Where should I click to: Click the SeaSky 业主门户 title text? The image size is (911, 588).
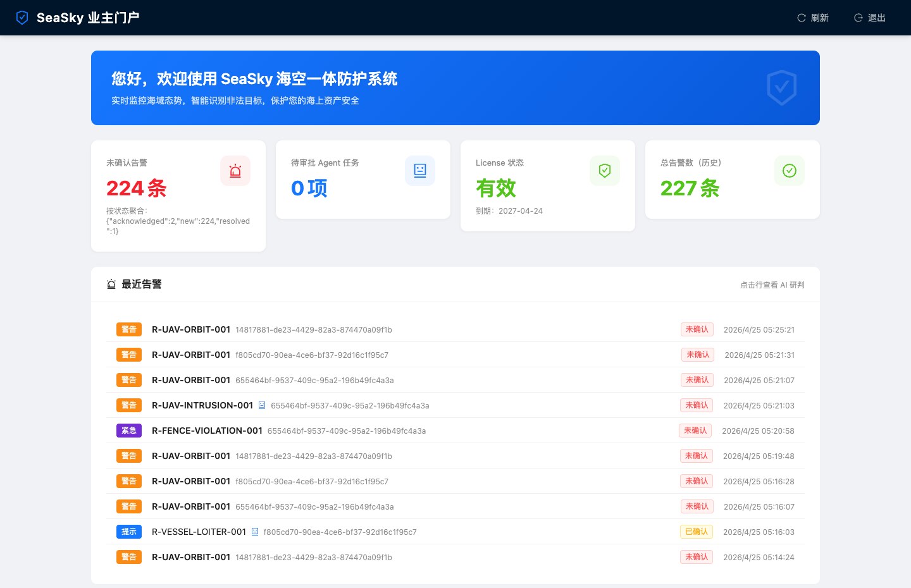(88, 18)
